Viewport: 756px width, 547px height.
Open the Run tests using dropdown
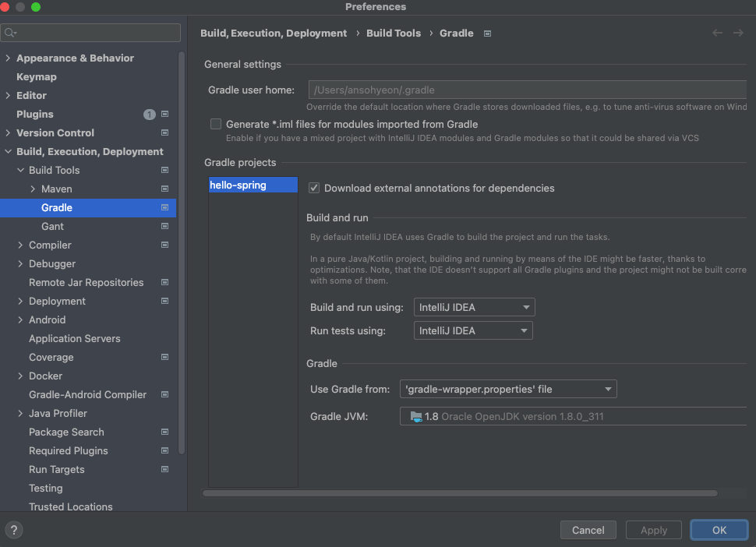pos(473,330)
